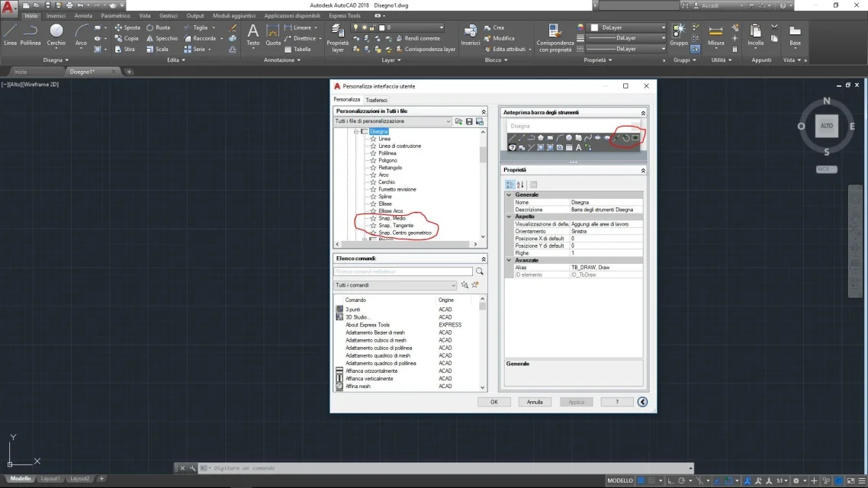Collapse the Elenco comandi panel
The width and height of the screenshot is (868, 488).
click(484, 259)
